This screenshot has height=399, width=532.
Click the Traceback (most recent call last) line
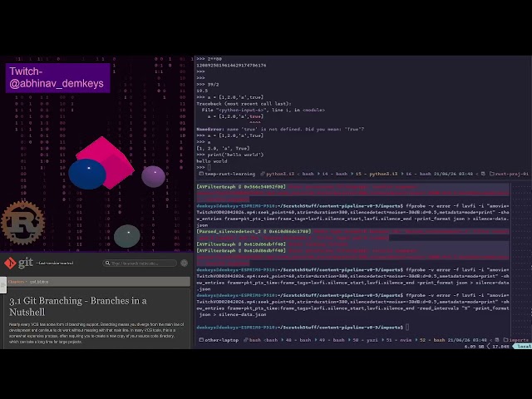point(244,104)
